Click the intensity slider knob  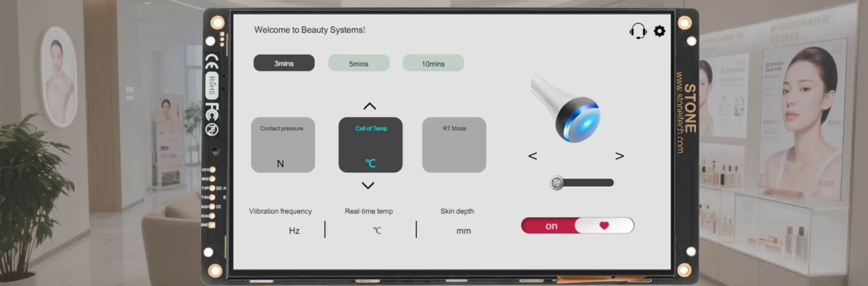click(557, 183)
